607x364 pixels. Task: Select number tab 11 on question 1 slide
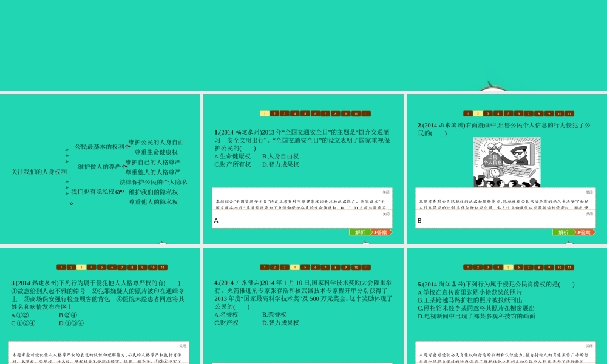click(366, 113)
